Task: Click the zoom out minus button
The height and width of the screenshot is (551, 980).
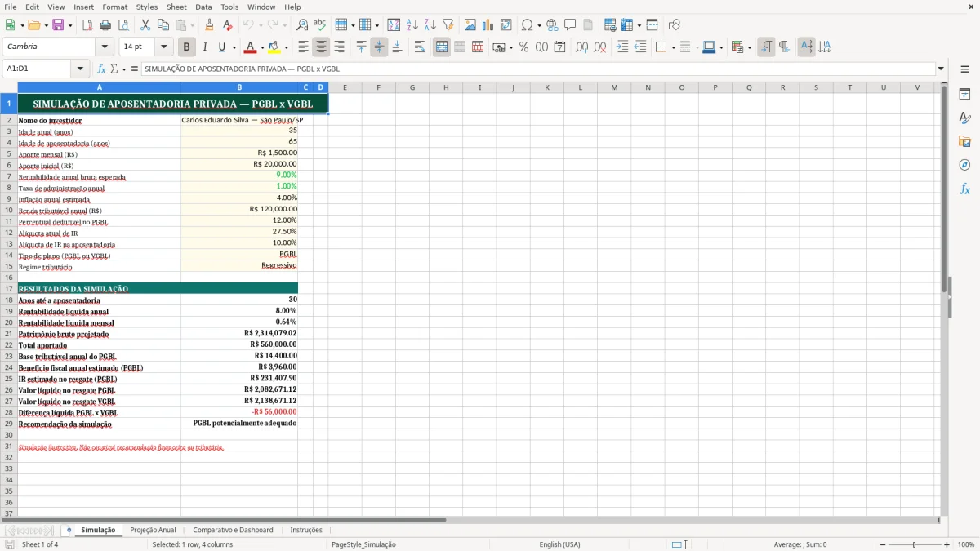Action: pos(881,544)
